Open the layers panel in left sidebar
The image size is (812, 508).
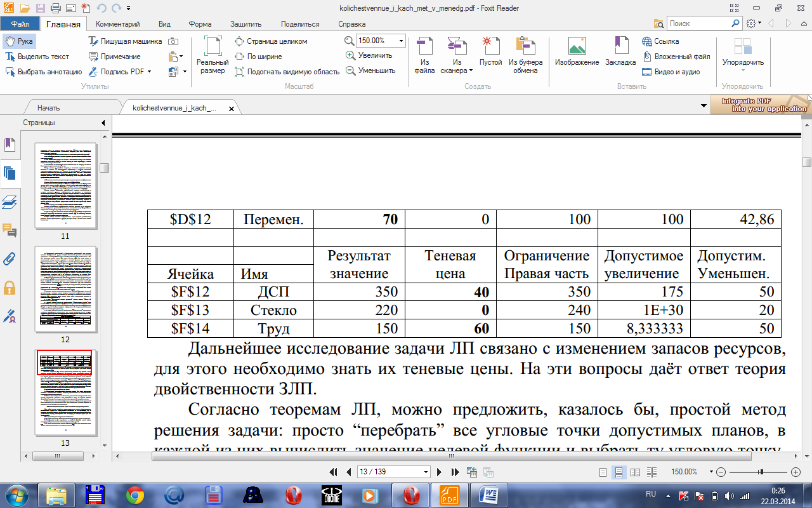click(10, 203)
